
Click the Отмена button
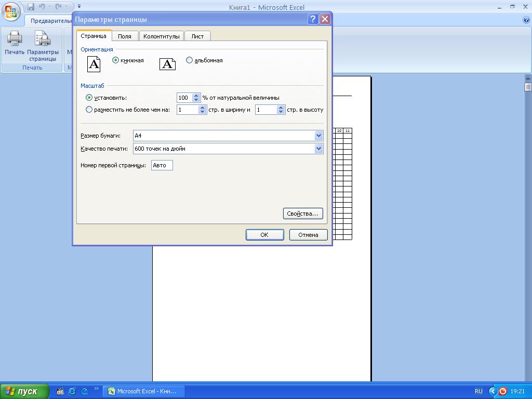[x=308, y=235]
